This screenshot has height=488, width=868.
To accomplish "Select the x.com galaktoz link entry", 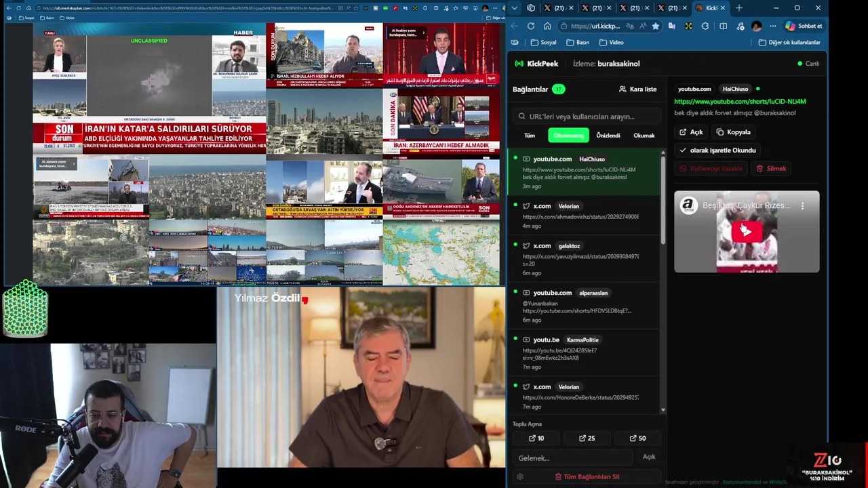I will [x=585, y=259].
